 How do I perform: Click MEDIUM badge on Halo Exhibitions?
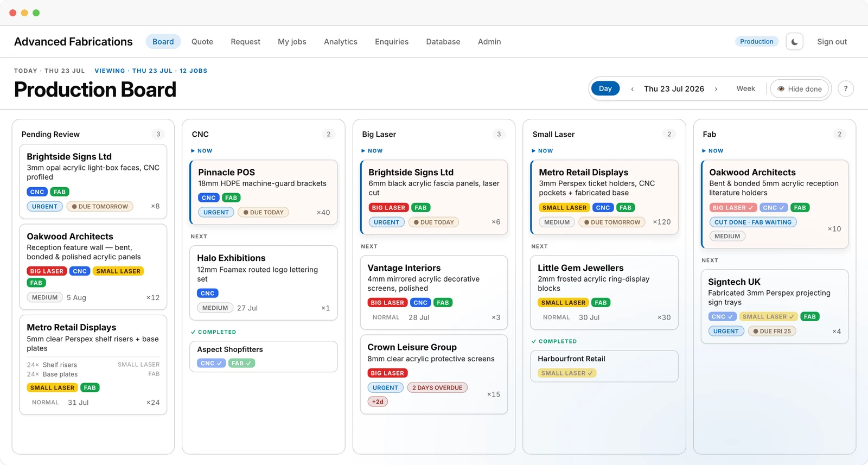click(x=215, y=308)
